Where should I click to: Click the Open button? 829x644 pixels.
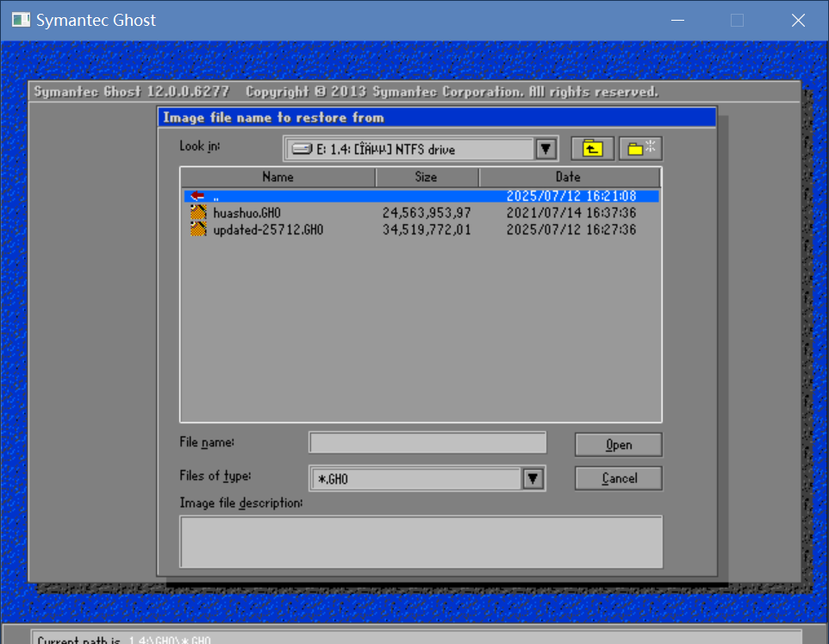(x=619, y=445)
